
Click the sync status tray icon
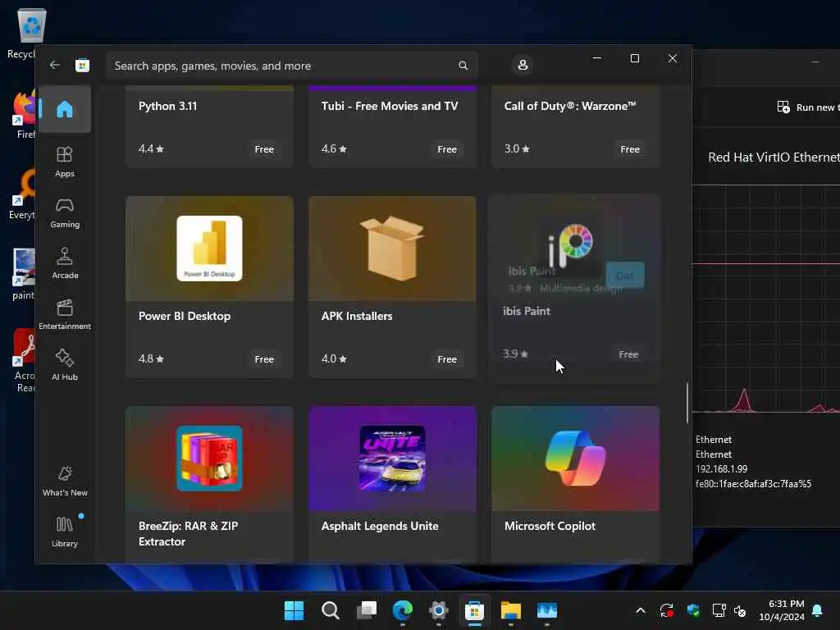click(x=667, y=610)
